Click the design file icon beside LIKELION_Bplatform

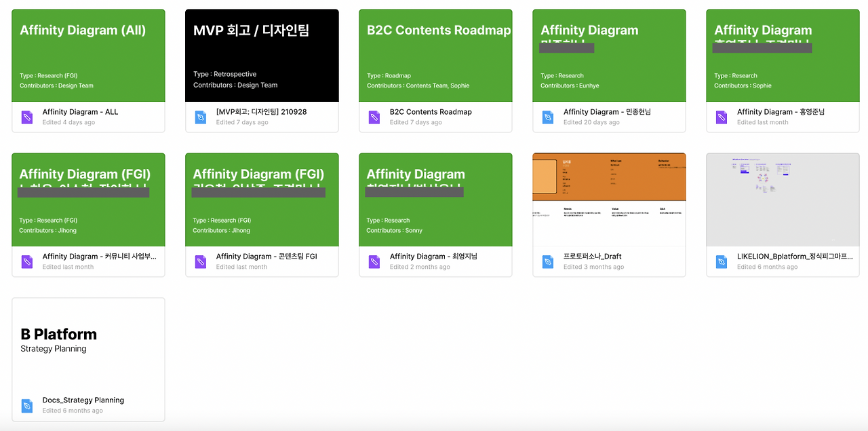721,262
